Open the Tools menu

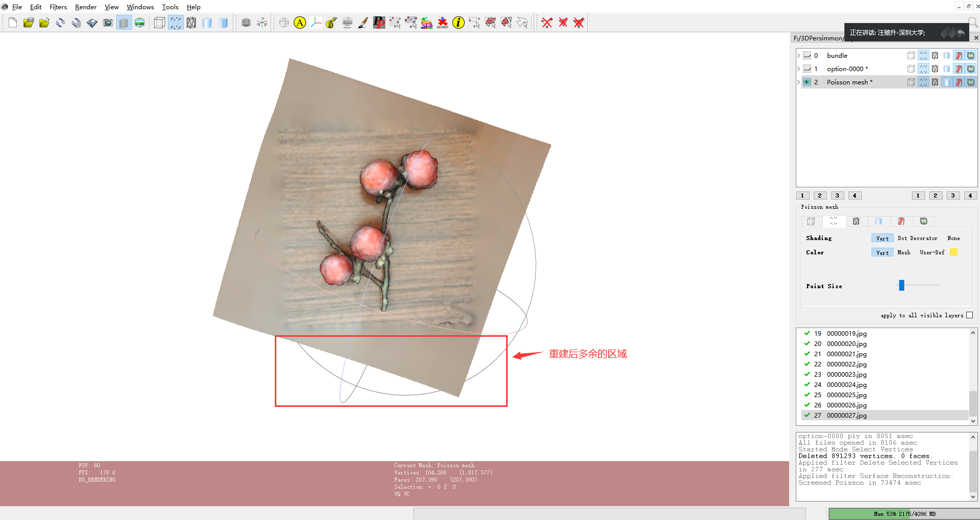(x=170, y=7)
